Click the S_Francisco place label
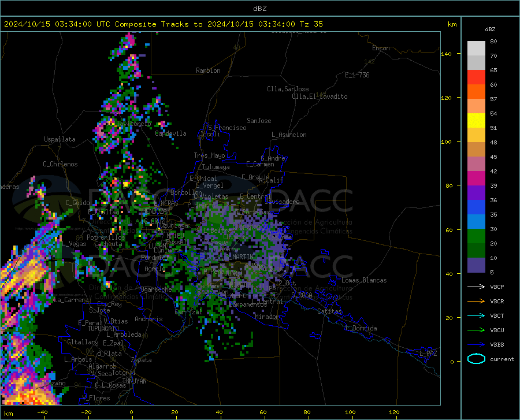The width and height of the screenshot is (520, 420). click(228, 128)
